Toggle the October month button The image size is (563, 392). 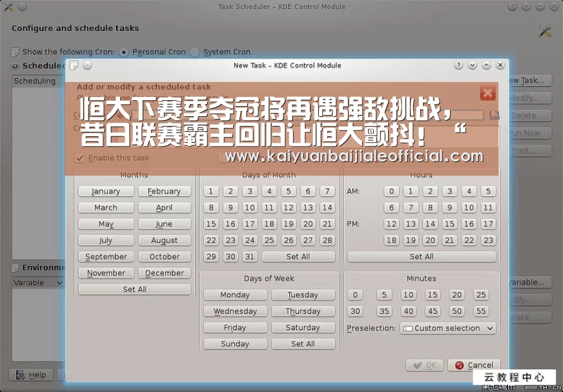pyautogui.click(x=165, y=256)
